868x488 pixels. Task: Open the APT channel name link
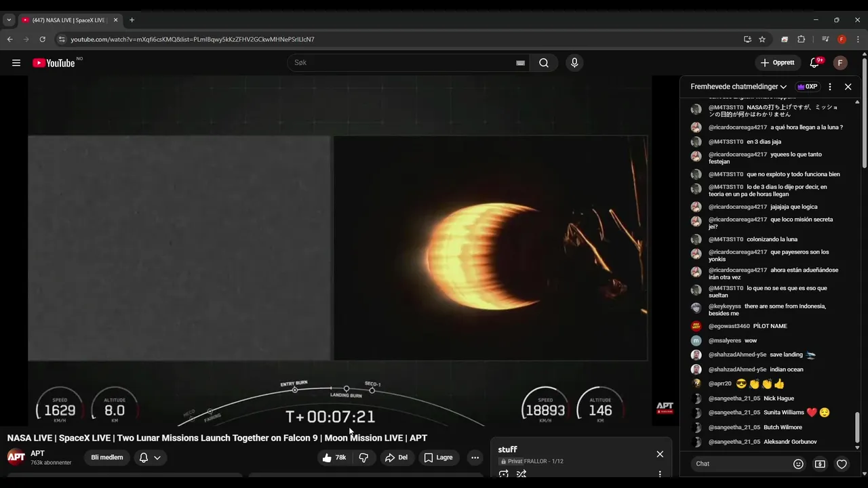pyautogui.click(x=37, y=453)
